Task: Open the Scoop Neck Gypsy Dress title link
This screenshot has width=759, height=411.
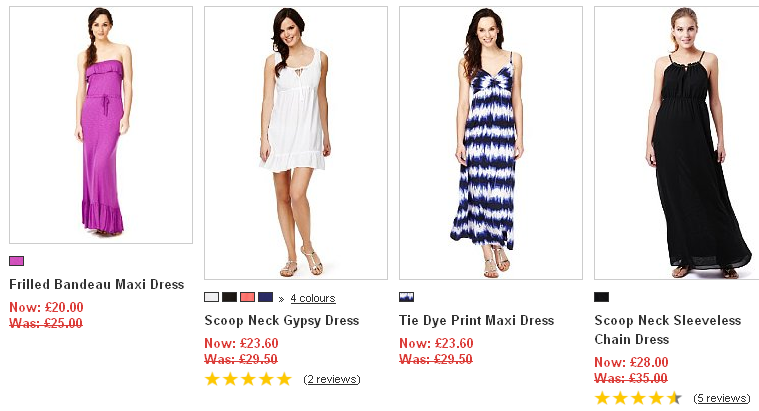Action: click(x=281, y=320)
